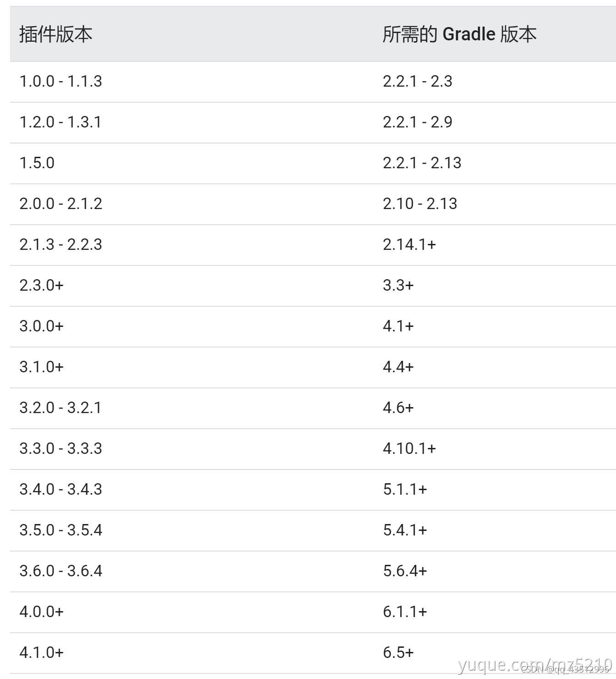Click plugin version 1.2.0 - 1.3.1
This screenshot has width=616, height=679.
(60, 122)
